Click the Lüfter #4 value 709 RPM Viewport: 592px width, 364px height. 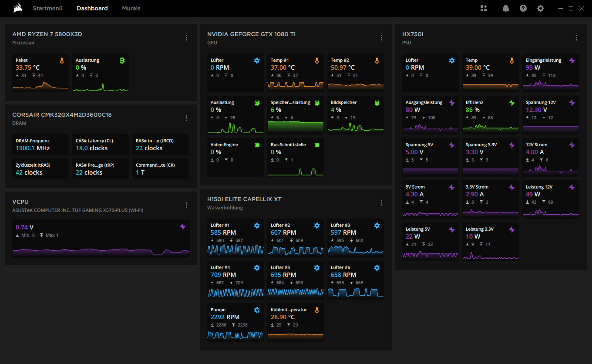pyautogui.click(x=223, y=275)
